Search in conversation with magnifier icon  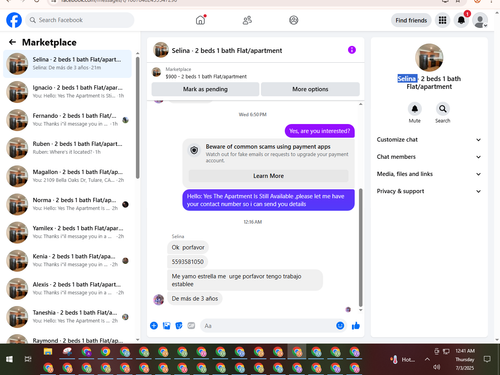click(443, 109)
